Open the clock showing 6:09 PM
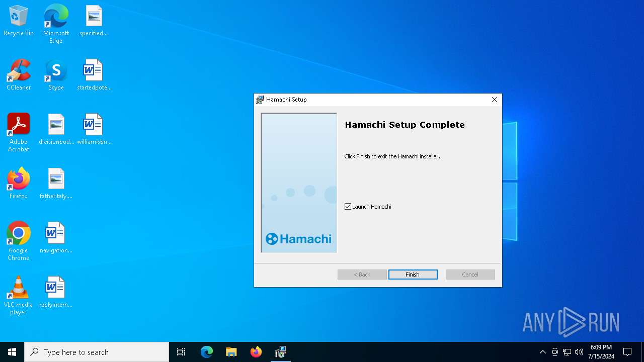 [x=601, y=352]
